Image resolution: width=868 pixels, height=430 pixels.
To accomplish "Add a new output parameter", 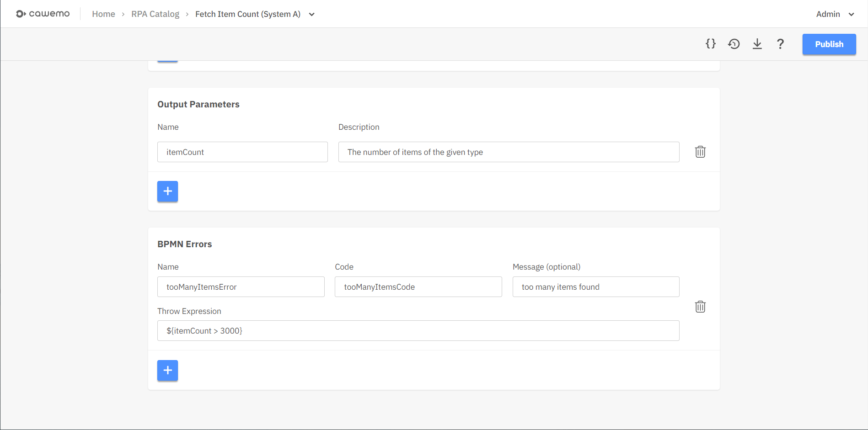I will 167,191.
